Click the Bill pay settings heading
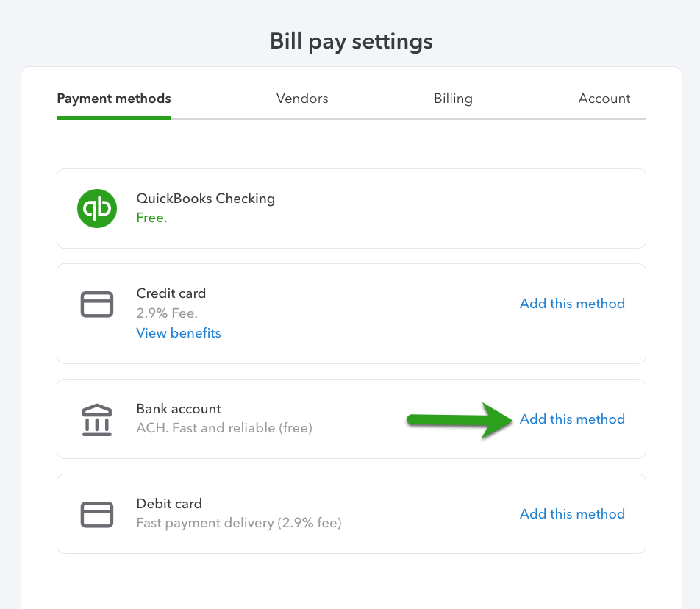 click(x=351, y=41)
